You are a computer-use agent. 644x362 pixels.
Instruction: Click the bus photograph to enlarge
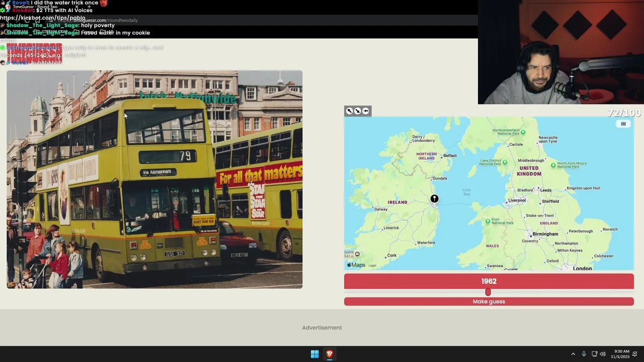pos(154,179)
